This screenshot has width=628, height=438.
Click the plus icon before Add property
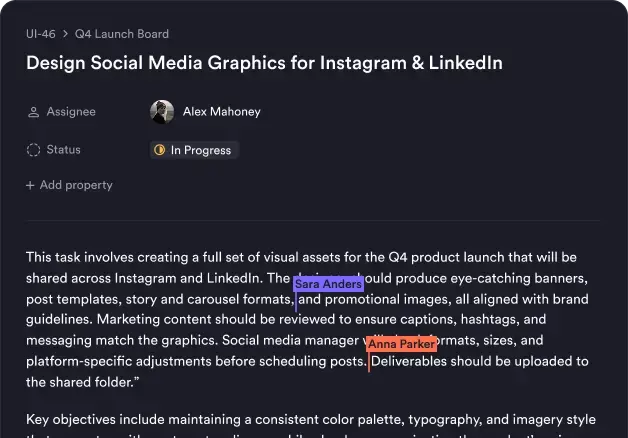click(30, 185)
